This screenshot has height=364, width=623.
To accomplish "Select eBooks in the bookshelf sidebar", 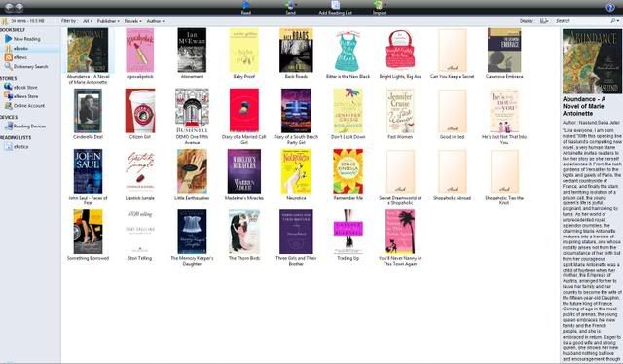I will [17, 48].
